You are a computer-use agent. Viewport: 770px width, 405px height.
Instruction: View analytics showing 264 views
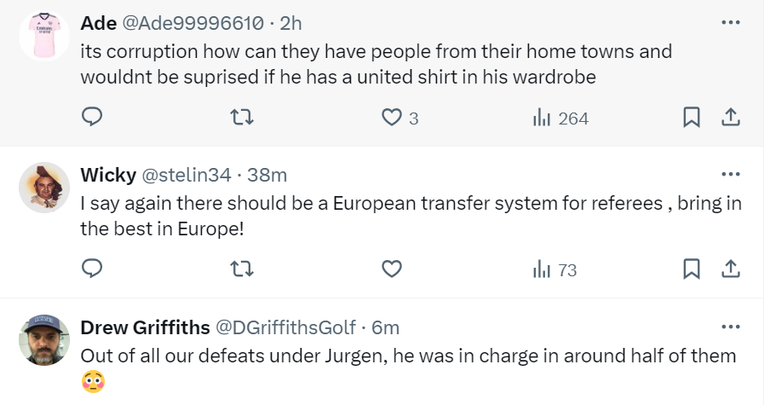(560, 118)
